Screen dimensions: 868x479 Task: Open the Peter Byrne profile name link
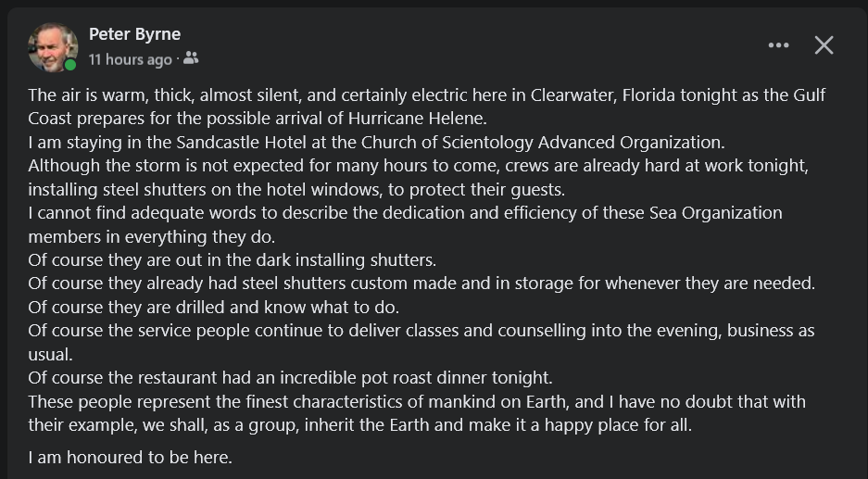(134, 34)
